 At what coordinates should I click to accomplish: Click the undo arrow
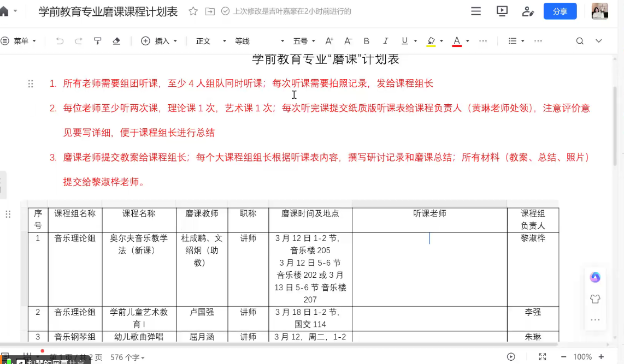(60, 41)
